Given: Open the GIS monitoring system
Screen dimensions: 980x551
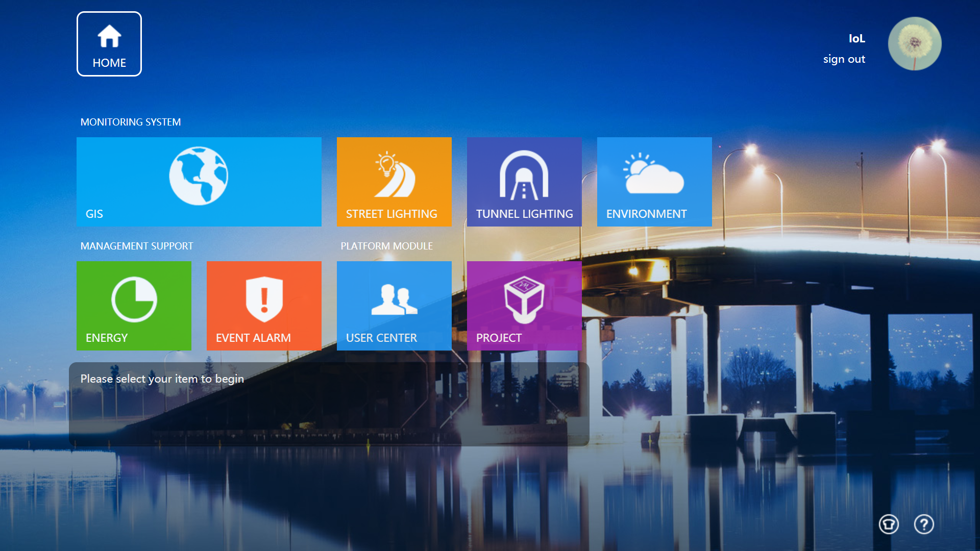Looking at the screenshot, I should coord(199,182).
